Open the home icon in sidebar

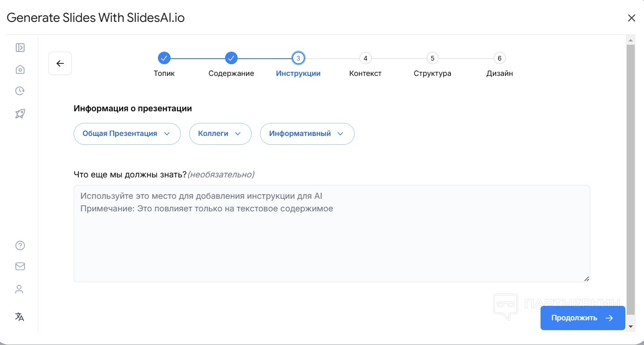tap(20, 69)
